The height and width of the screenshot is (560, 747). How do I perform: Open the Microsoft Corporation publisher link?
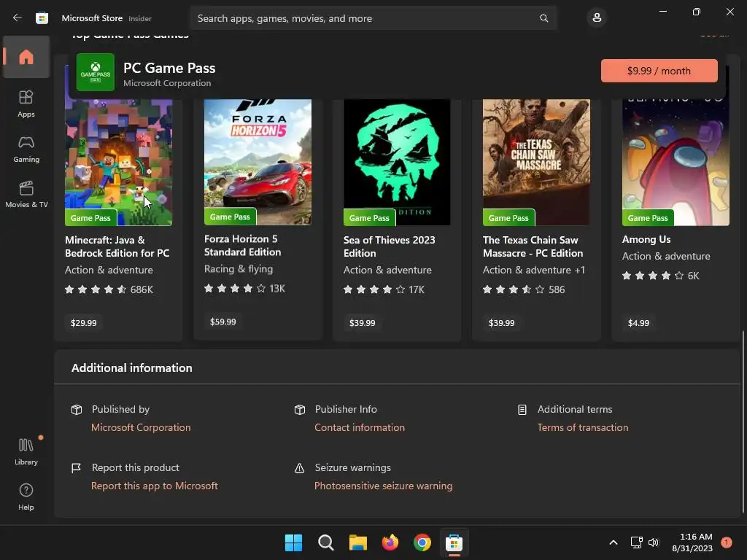click(141, 427)
